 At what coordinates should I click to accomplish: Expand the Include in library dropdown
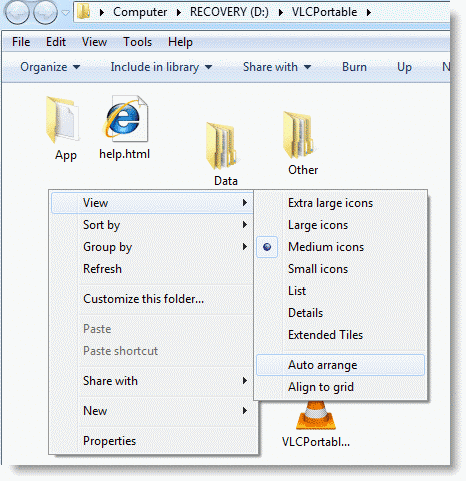pos(161,67)
